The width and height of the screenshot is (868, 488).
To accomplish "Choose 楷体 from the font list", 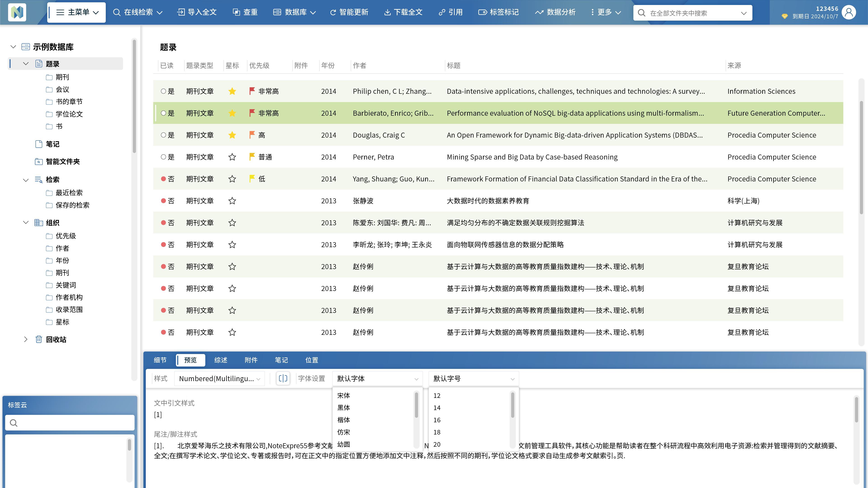I will tap(343, 420).
